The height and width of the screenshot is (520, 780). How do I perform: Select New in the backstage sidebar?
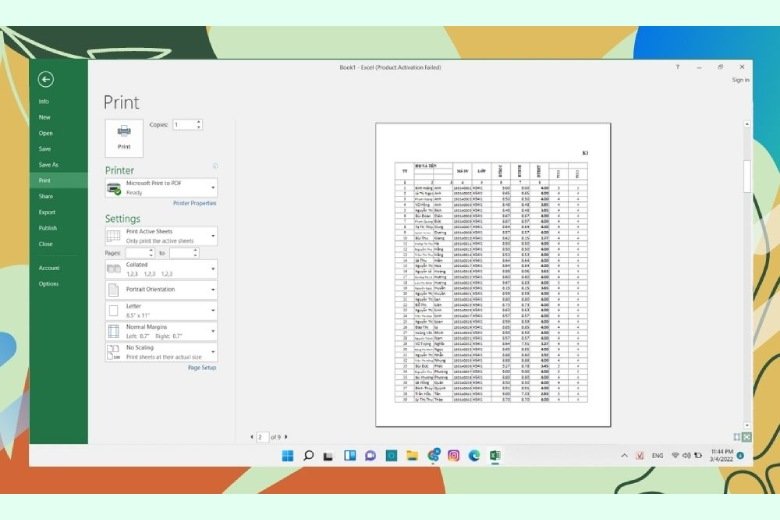[x=45, y=117]
